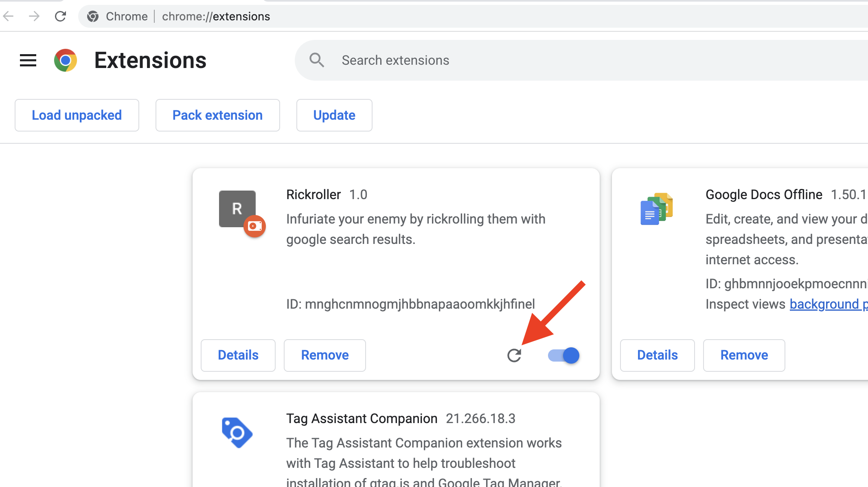Click the hamburger menu icon
The width and height of the screenshot is (868, 487).
click(27, 59)
